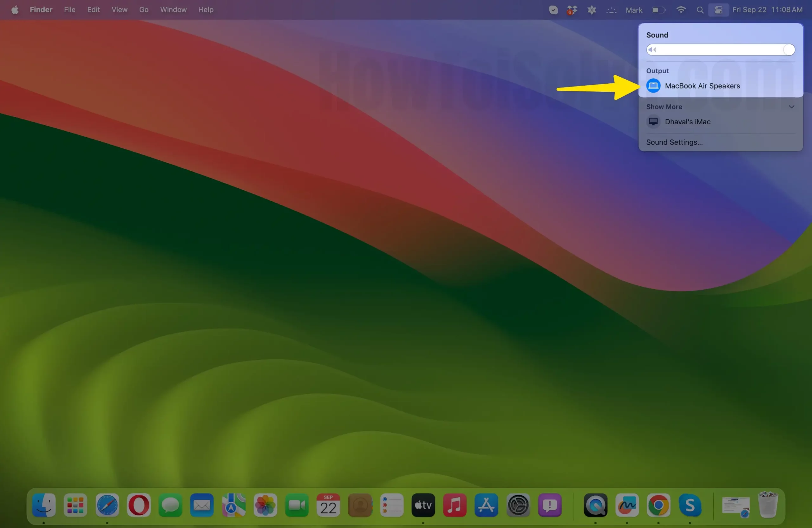Click the Dropbox menu bar icon
Image resolution: width=812 pixels, height=528 pixels.
(572, 10)
